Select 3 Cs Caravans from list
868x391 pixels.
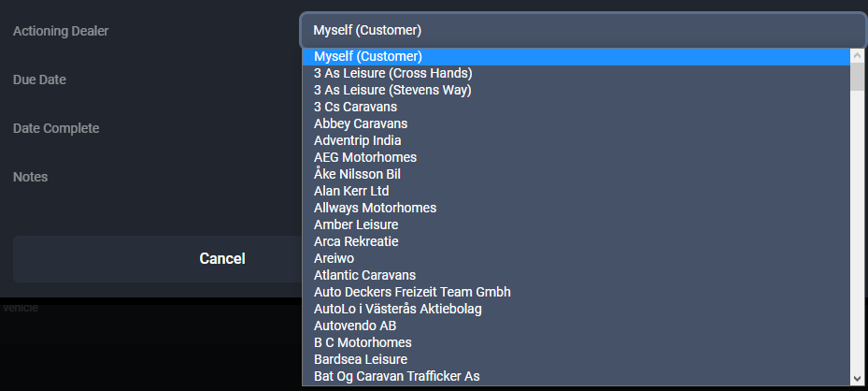342,107
